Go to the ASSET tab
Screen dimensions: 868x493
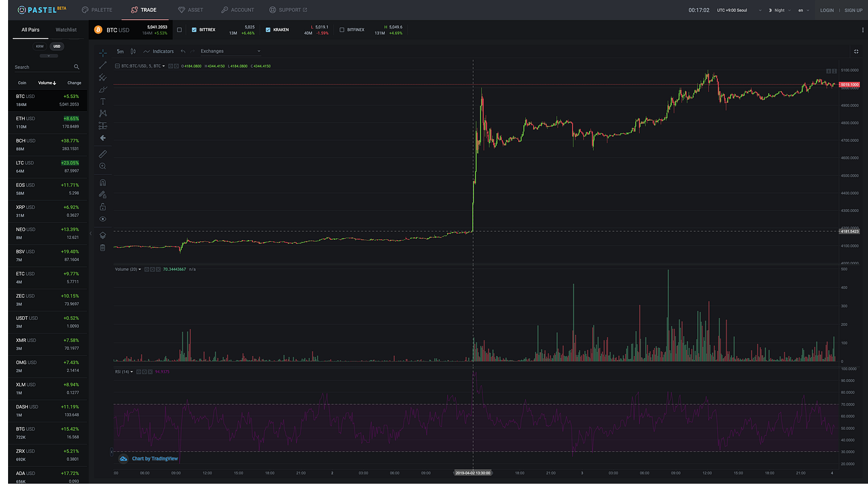[x=191, y=10]
